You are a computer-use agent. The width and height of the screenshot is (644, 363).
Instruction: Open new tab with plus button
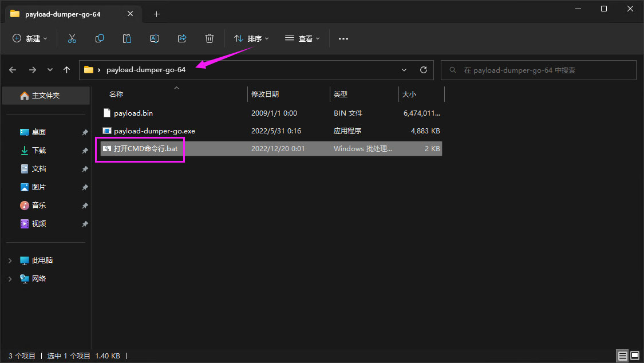pos(156,14)
